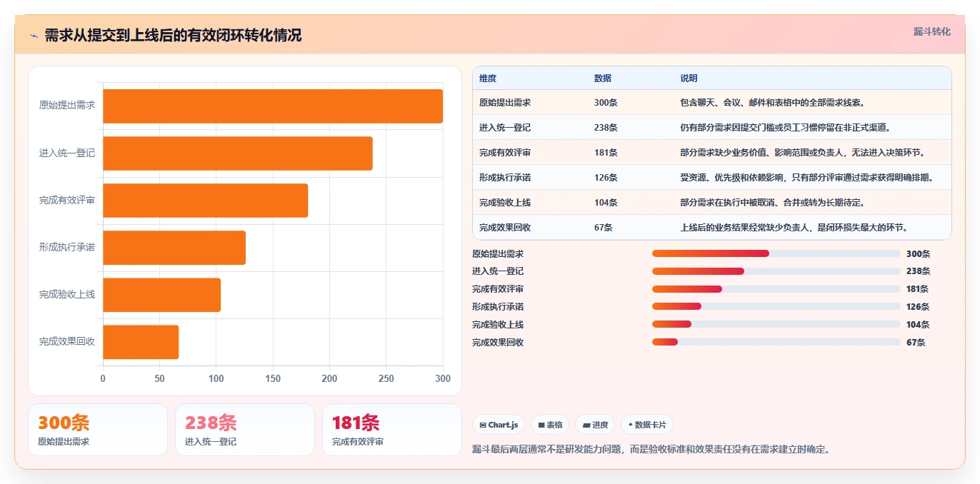This screenshot has height=484, width=980.
Task: Click the 完成有效评审 bar in the chart
Action: pos(206,201)
